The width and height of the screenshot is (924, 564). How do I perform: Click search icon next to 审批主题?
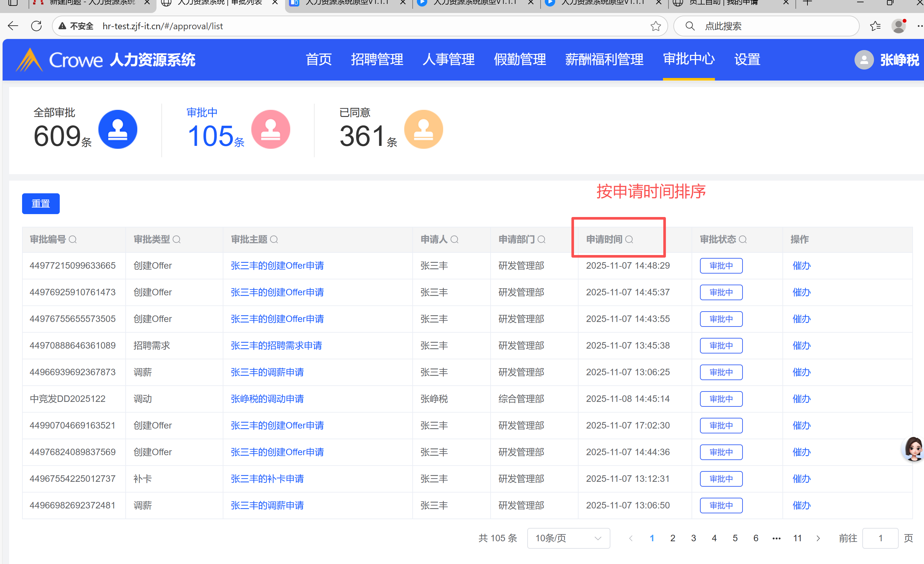[x=274, y=239]
